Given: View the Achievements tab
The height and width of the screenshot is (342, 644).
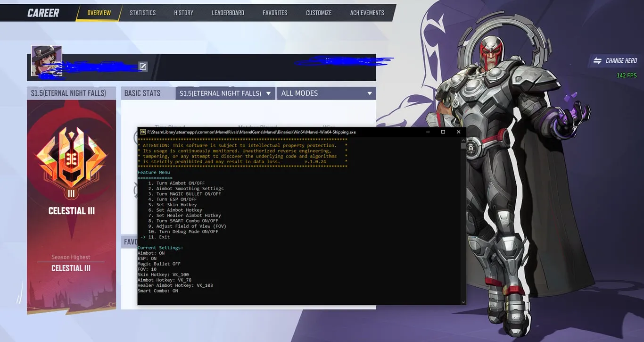Looking at the screenshot, I should pyautogui.click(x=367, y=13).
